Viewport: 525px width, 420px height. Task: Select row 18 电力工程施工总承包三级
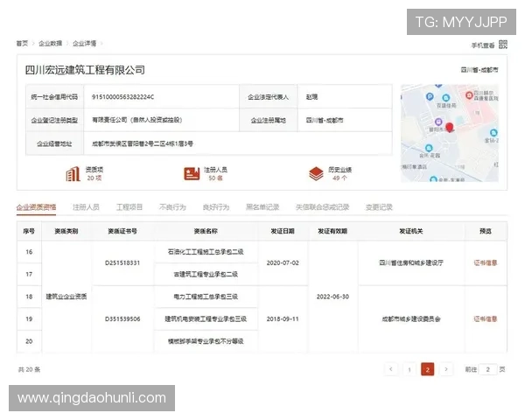point(206,297)
